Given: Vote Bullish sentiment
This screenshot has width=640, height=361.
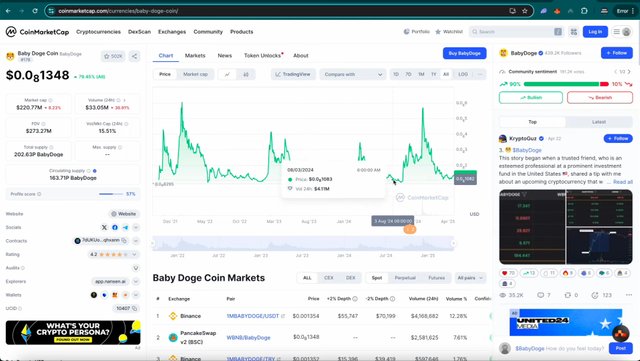Looking at the screenshot, I should click(x=531, y=98).
